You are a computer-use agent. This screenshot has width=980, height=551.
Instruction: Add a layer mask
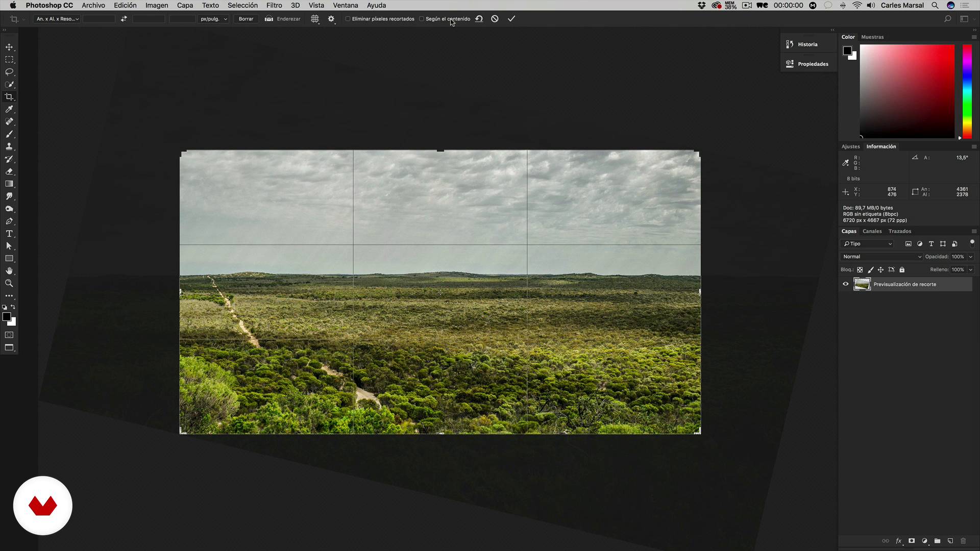pyautogui.click(x=912, y=541)
